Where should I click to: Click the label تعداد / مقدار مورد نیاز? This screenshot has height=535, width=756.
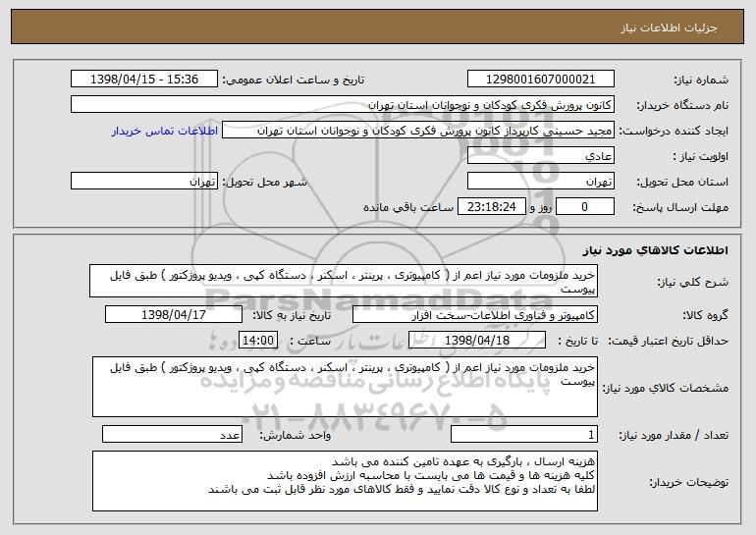click(674, 435)
